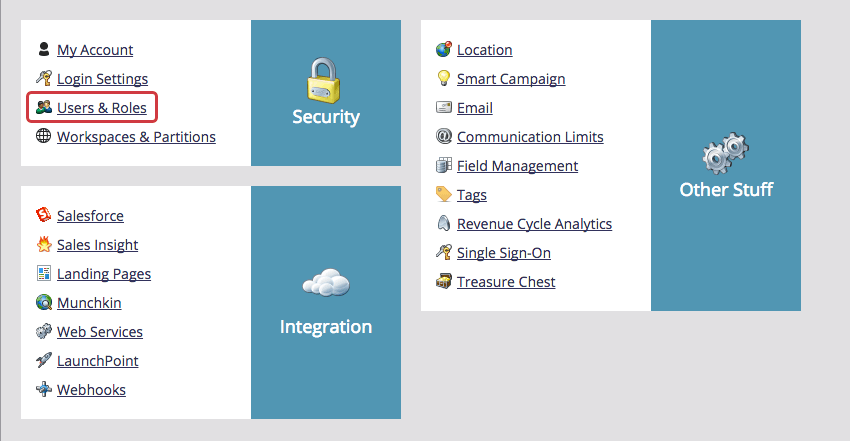
Task: Open the Field Management link
Action: 517,166
